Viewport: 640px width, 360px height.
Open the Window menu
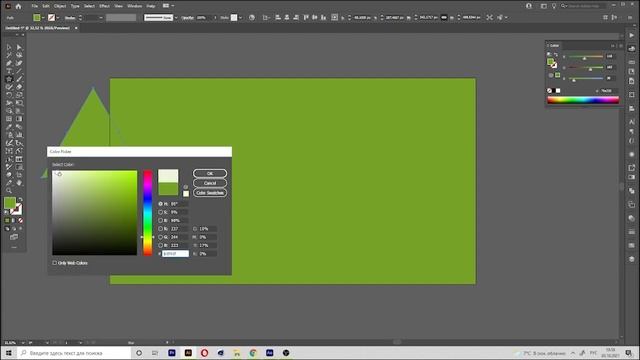point(134,6)
